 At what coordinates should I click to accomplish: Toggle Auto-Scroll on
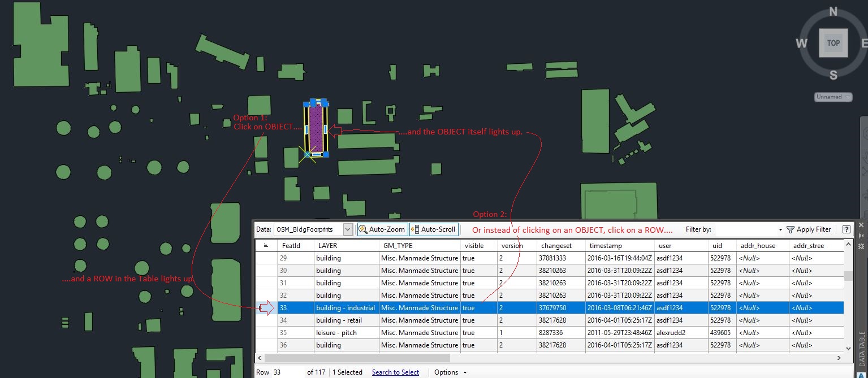click(434, 229)
